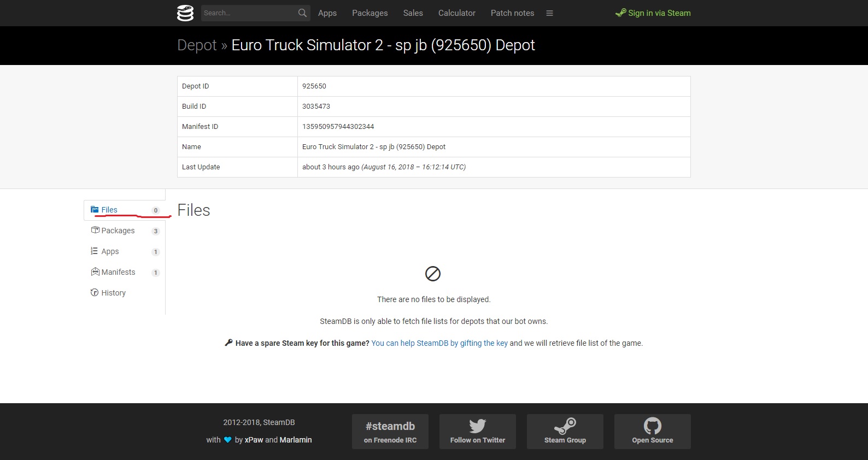Click the no-files prohibited circle icon
Screen dimensions: 868x460
click(433, 274)
